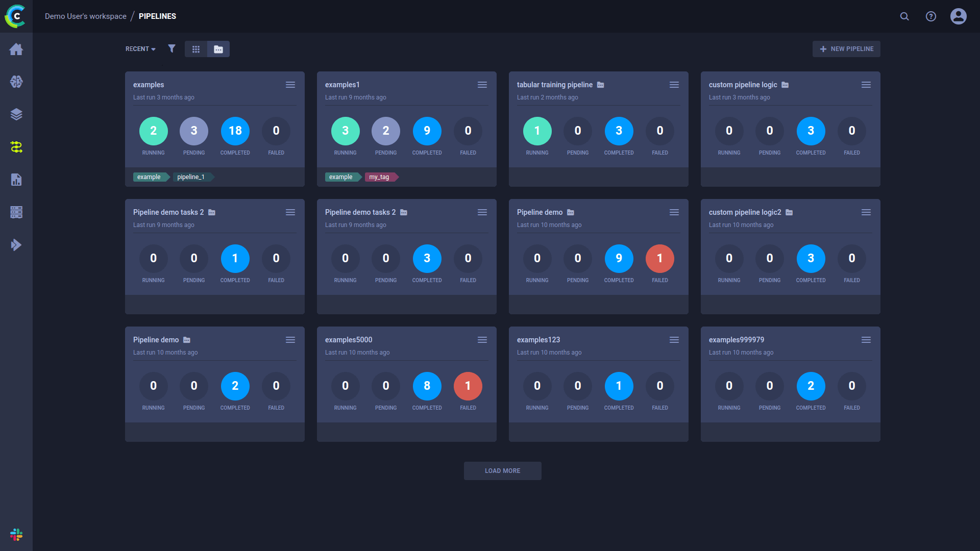This screenshot has width=980, height=551.
Task: Open the user profile avatar menu
Action: click(x=958, y=16)
